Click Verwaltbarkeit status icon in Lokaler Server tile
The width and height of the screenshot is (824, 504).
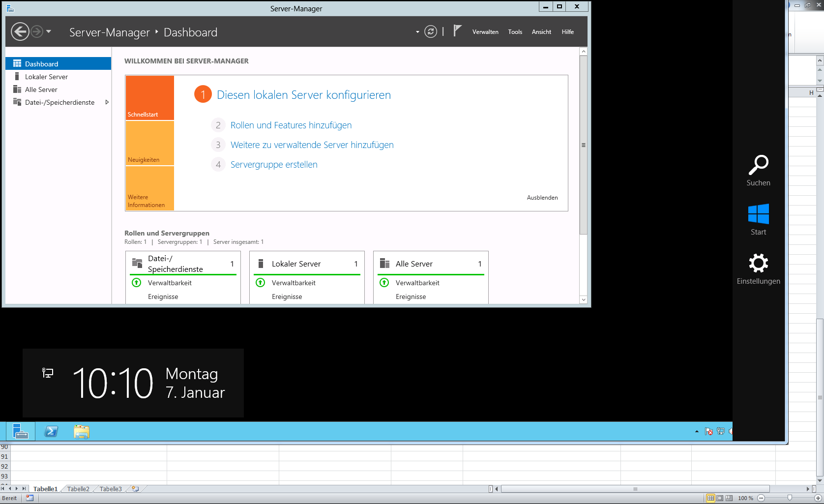261,283
